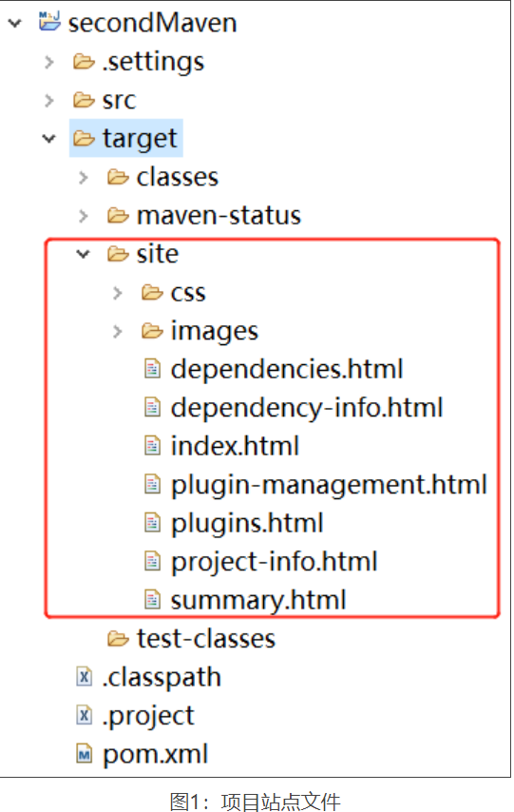Click the summary.html file icon

[152, 600]
